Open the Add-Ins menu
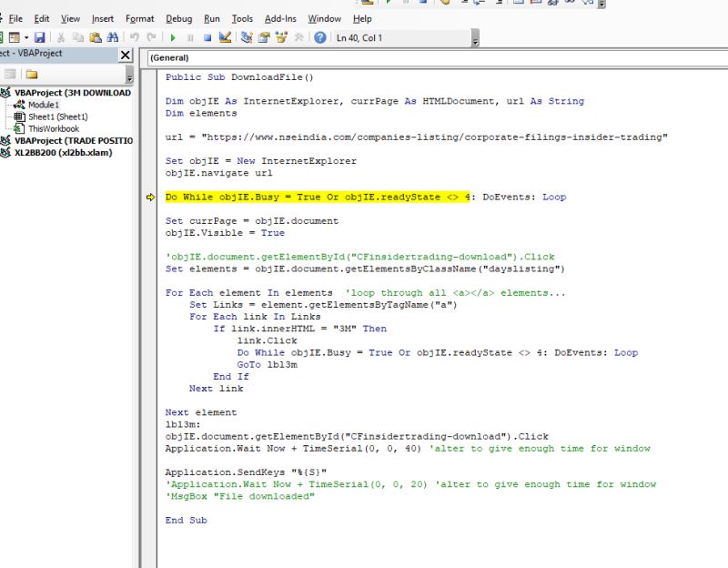728x568 pixels. [280, 18]
